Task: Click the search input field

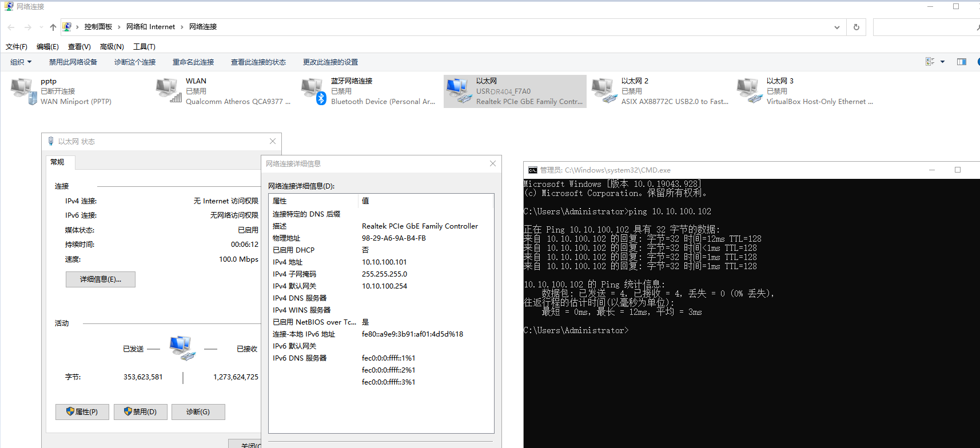Action: 923,27
